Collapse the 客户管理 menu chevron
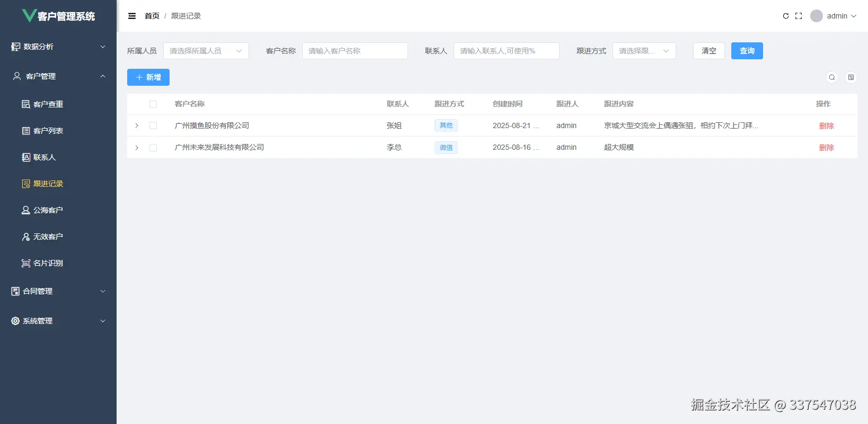 click(x=103, y=76)
